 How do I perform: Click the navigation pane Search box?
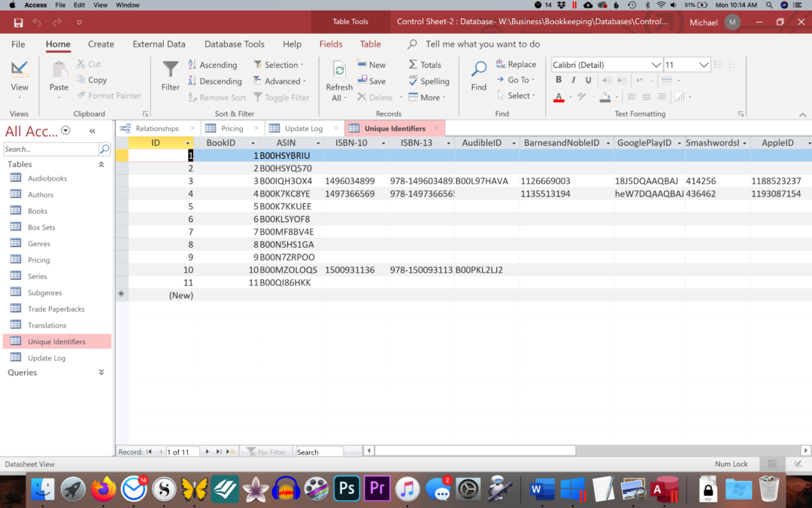(51, 149)
